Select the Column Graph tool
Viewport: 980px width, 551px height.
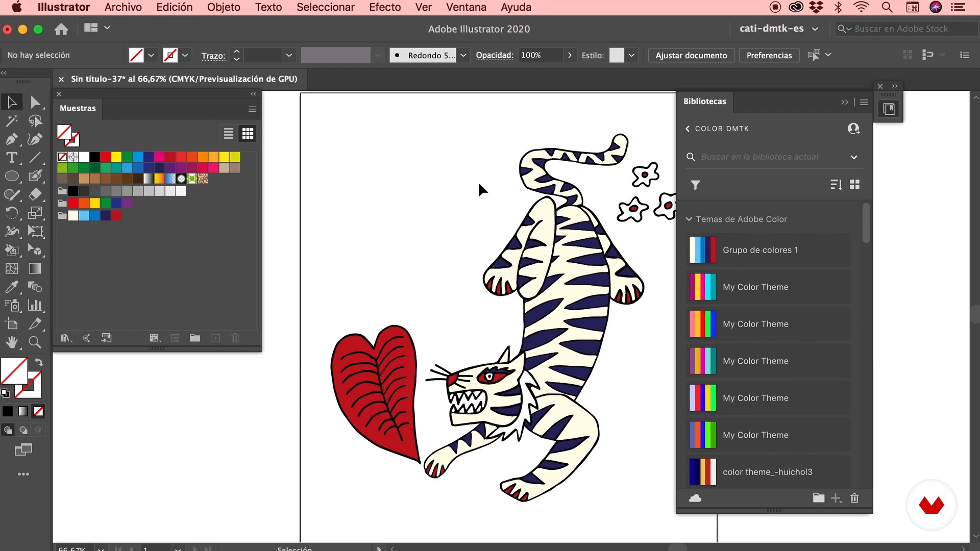35,305
